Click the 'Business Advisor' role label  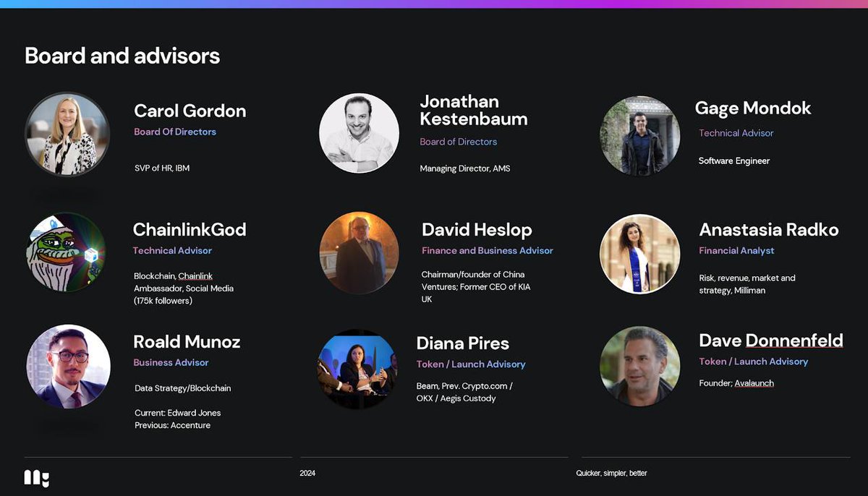(171, 362)
